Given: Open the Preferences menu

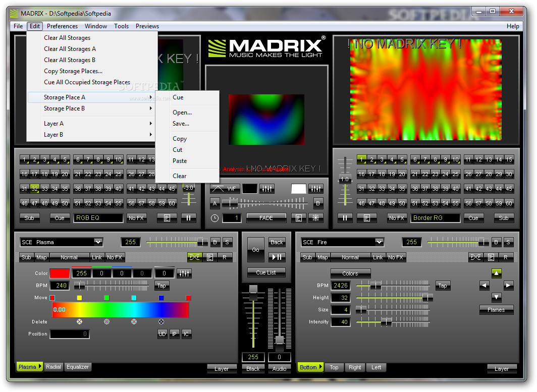Looking at the screenshot, I should click(x=63, y=26).
